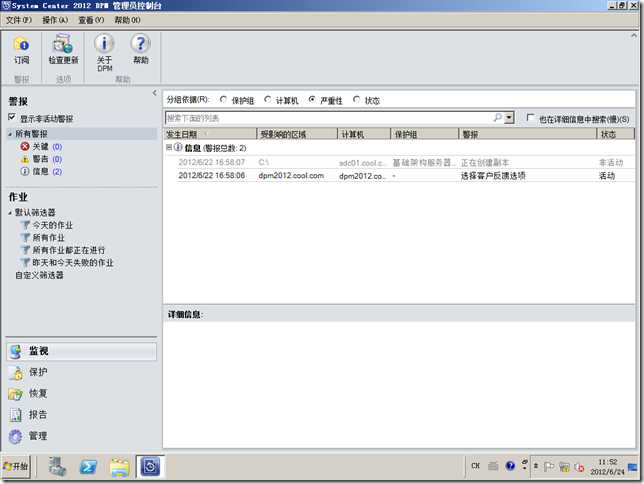Image resolution: width=644 pixels, height=484 pixels.
Task: Click funnel icon for jobs in progress (所有作业都正在进行)
Action: [25, 250]
